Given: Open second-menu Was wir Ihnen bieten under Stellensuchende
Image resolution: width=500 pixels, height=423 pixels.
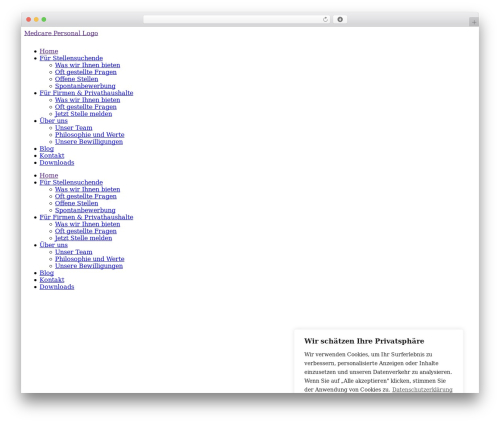Looking at the screenshot, I should (x=87, y=189).
